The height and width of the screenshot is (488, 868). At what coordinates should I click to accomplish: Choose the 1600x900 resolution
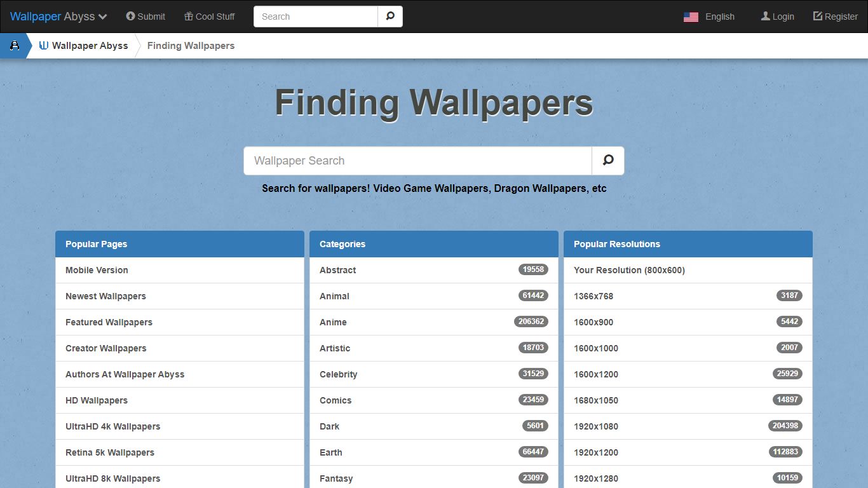[x=688, y=322]
